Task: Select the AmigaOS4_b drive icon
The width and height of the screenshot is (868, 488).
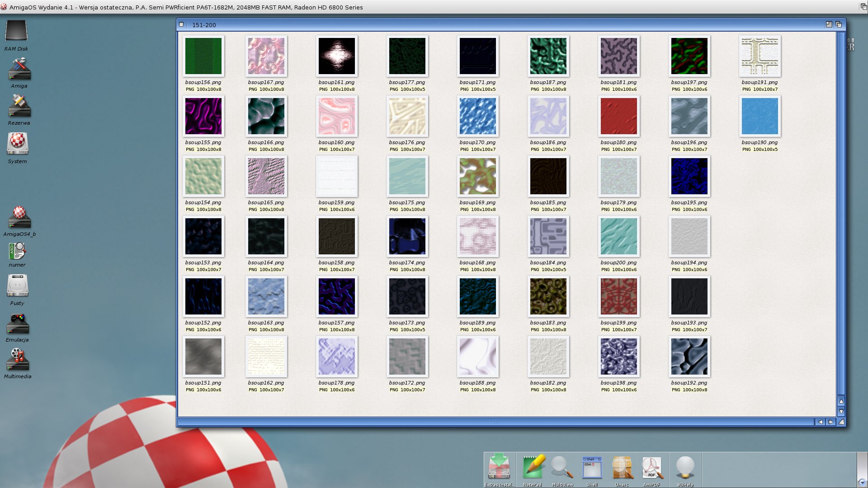Action: (x=19, y=217)
